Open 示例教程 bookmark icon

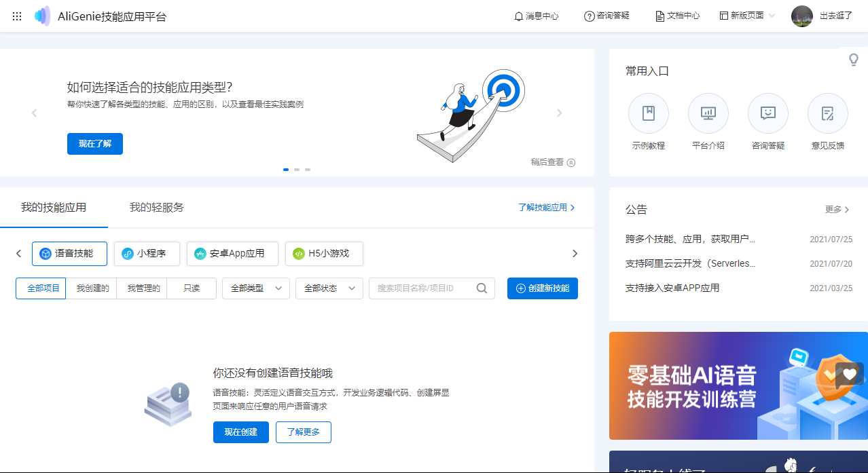coord(649,113)
